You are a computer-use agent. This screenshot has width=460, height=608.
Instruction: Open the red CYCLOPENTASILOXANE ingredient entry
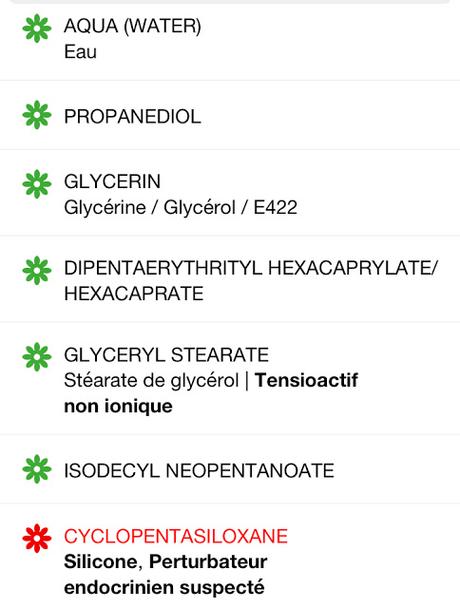pos(230,556)
